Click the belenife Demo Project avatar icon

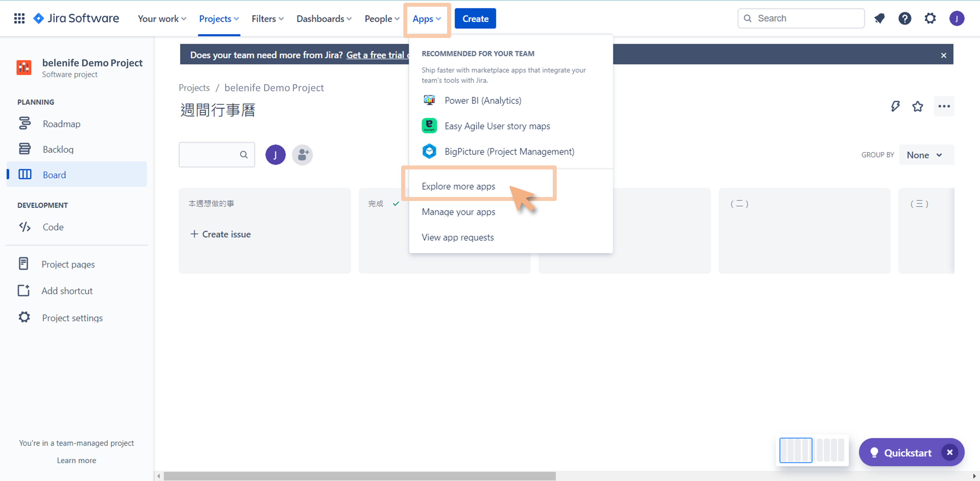coord(24,68)
